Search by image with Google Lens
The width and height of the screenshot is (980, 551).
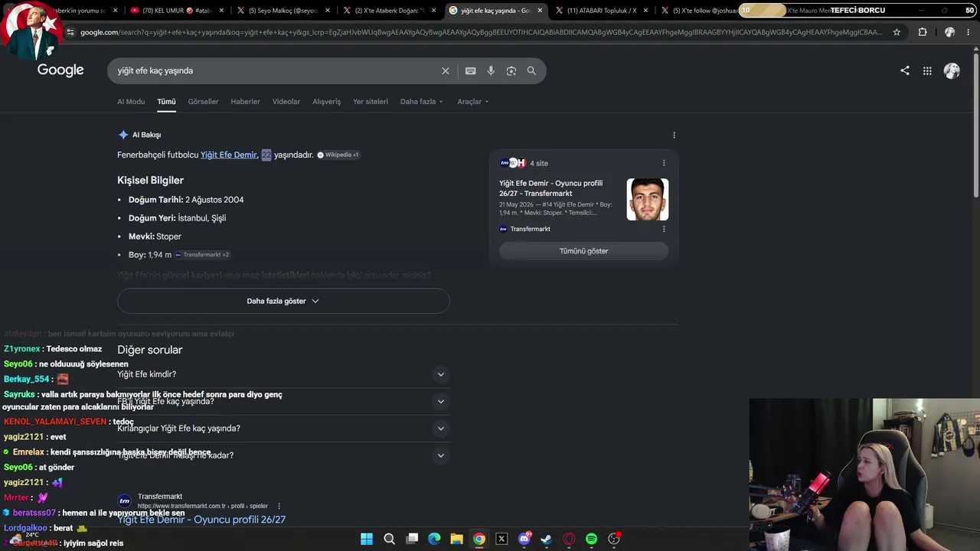[x=511, y=70]
